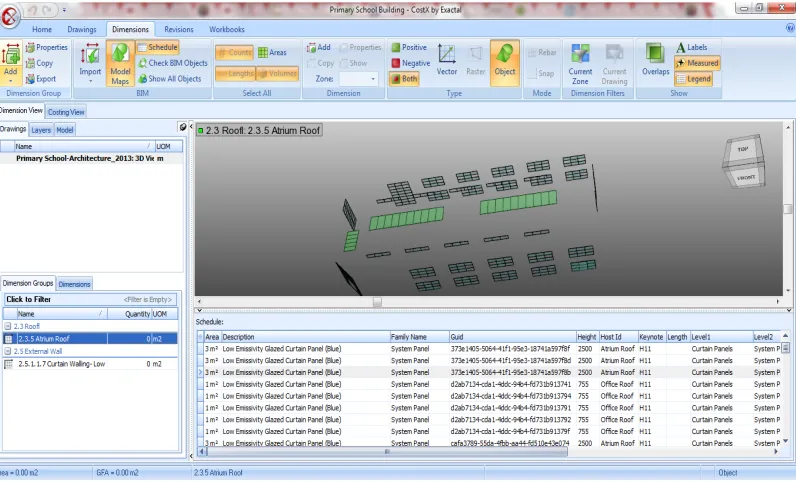This screenshot has height=482, width=796.
Task: Select Primary School-Architecture_2013 drawing
Action: click(91, 158)
